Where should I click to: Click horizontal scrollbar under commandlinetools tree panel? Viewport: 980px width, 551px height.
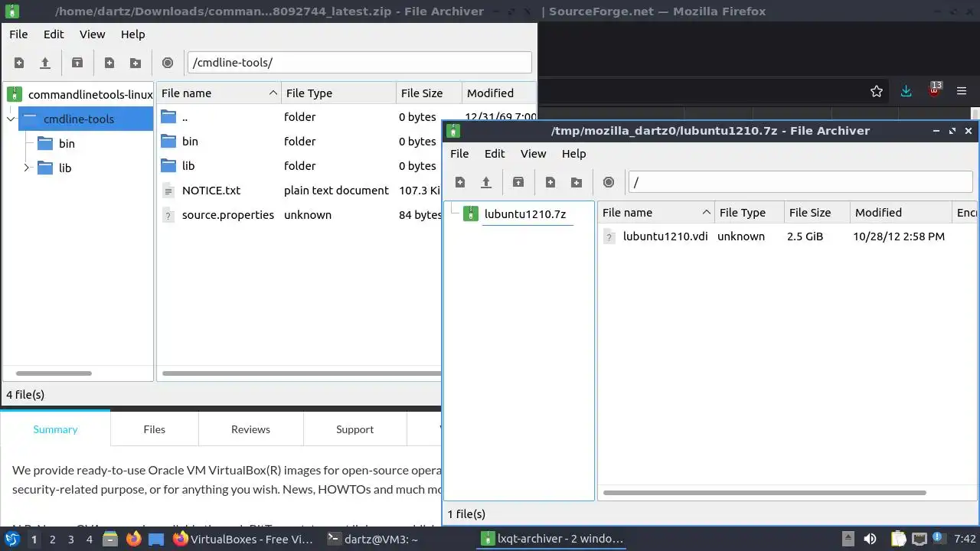click(x=54, y=373)
